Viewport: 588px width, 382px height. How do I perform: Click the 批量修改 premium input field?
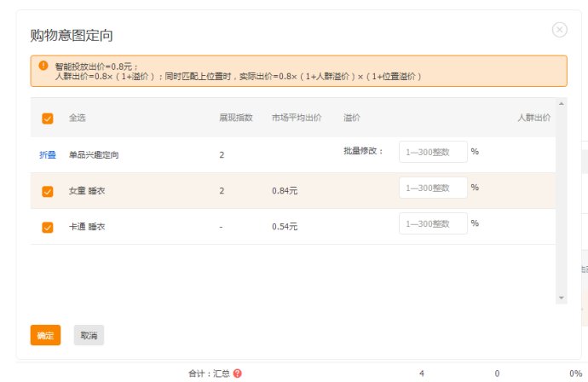coord(433,152)
